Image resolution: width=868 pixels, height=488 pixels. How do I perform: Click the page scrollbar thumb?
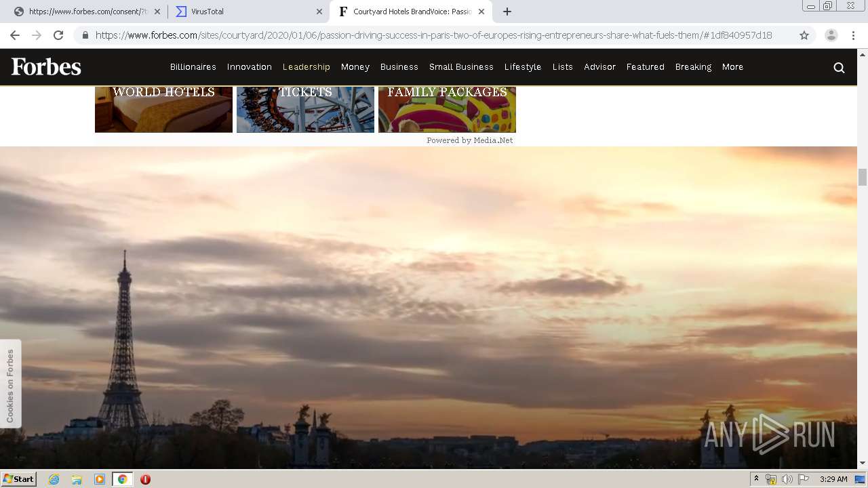pos(863,178)
